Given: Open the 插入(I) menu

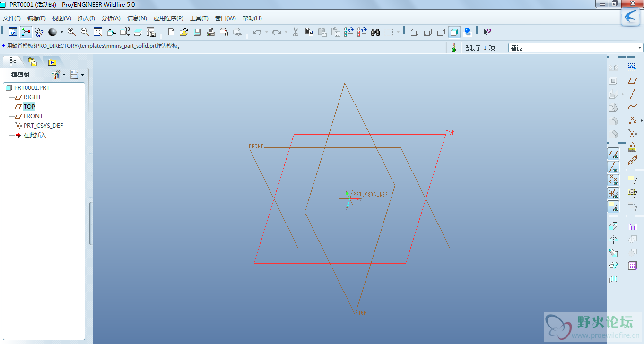Looking at the screenshot, I should [x=86, y=18].
